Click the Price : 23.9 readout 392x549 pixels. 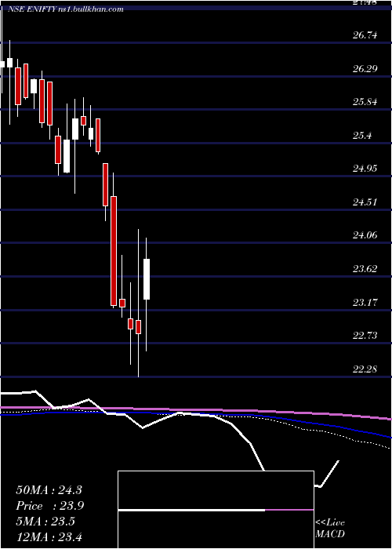[x=50, y=506]
